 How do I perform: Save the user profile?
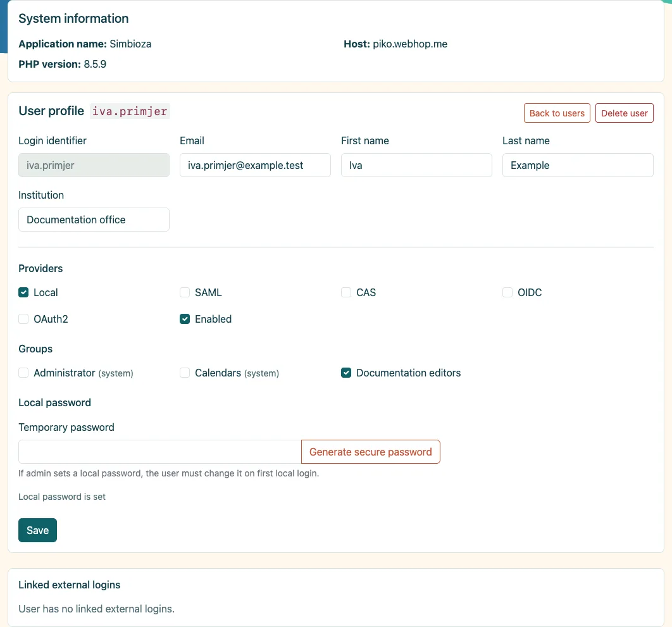point(38,530)
